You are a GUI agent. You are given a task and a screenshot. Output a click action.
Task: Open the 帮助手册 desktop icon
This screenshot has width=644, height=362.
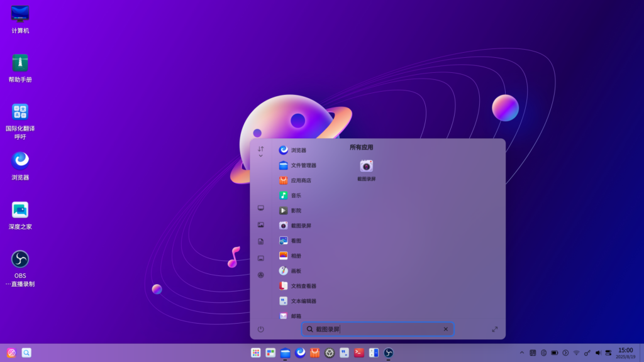coord(20,69)
